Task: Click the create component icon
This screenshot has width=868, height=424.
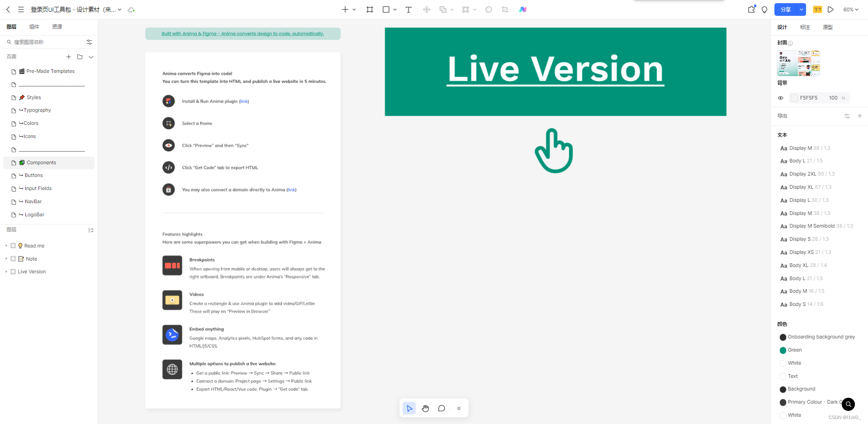Action: pyautogui.click(x=427, y=10)
